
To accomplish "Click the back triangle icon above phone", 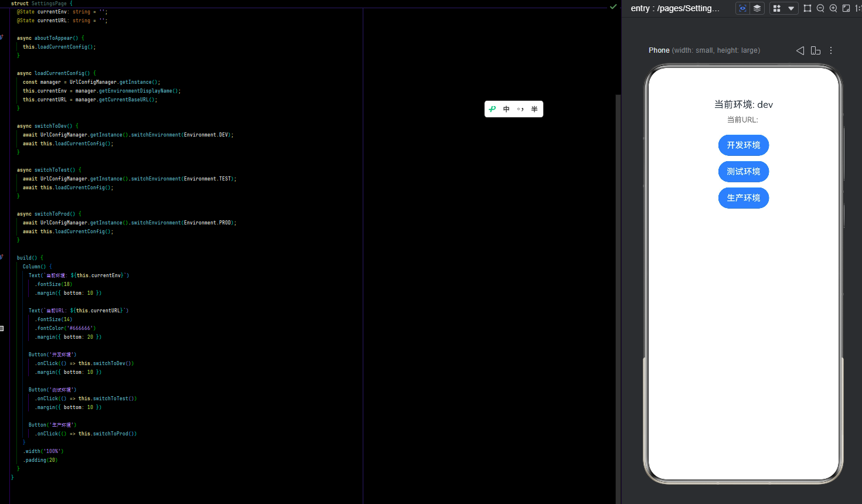I will 800,50.
